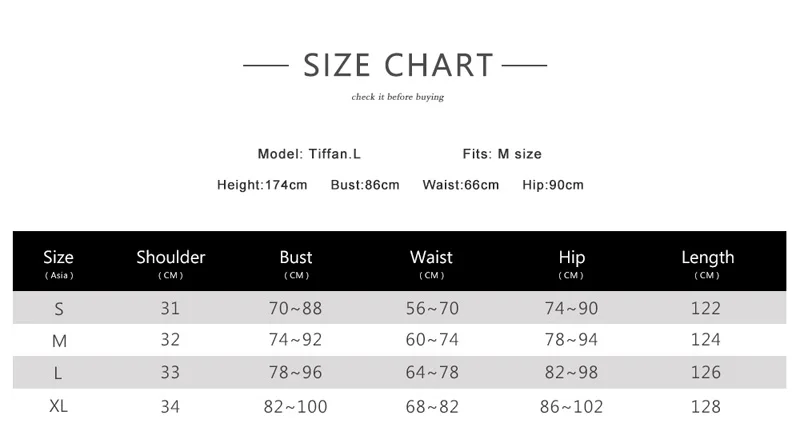Image resolution: width=800 pixels, height=423 pixels.
Task: Select the 64~78 waist value cell
Action: (x=434, y=373)
